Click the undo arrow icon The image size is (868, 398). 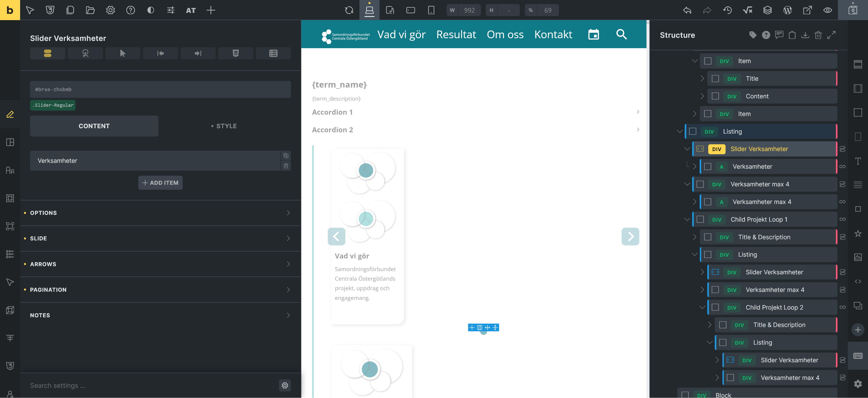687,10
